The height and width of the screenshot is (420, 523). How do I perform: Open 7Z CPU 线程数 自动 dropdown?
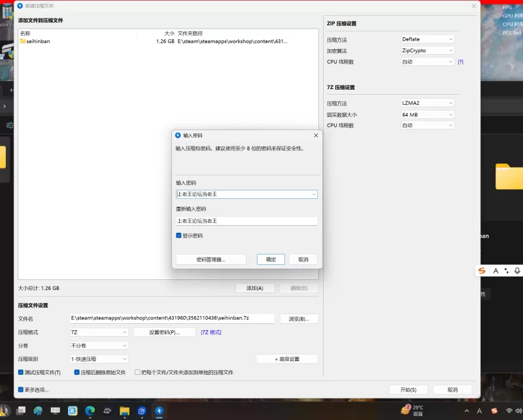[428, 126]
